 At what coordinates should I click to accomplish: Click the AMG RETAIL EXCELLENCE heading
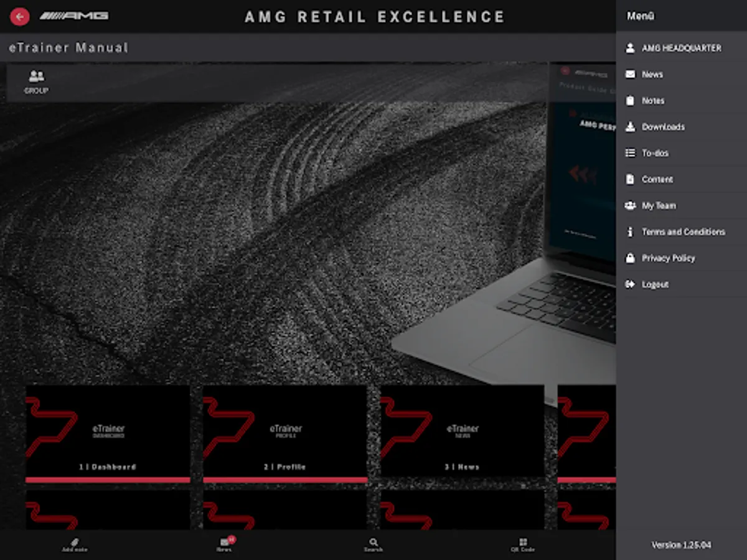point(375,17)
